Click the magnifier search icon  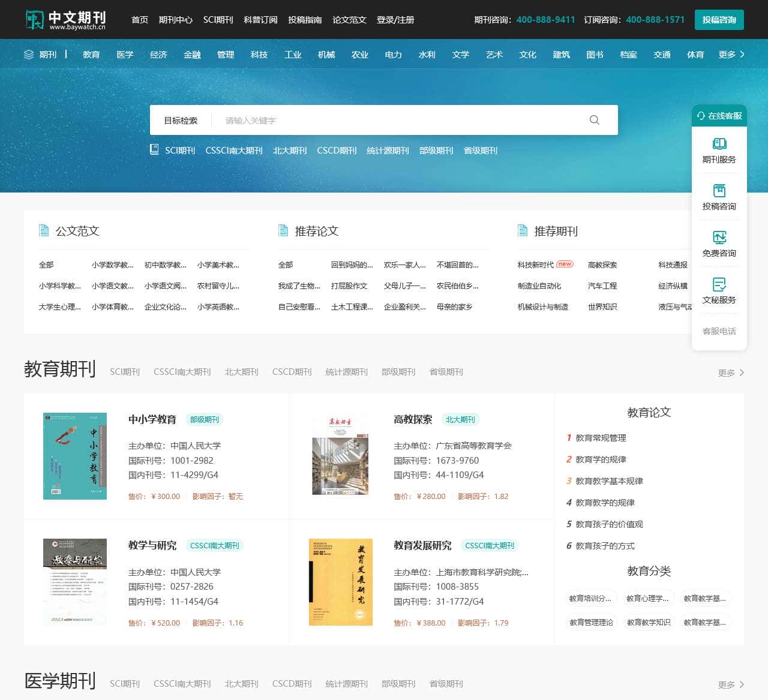point(595,120)
